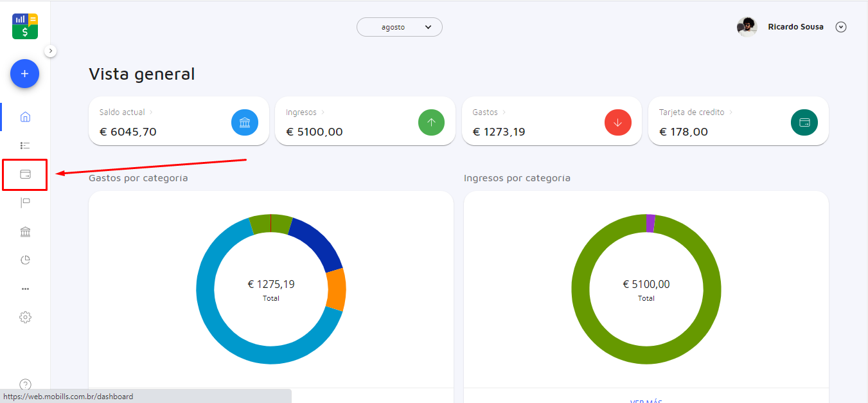Open the agosto month dropdown
This screenshot has width=868, height=403.
tap(400, 27)
